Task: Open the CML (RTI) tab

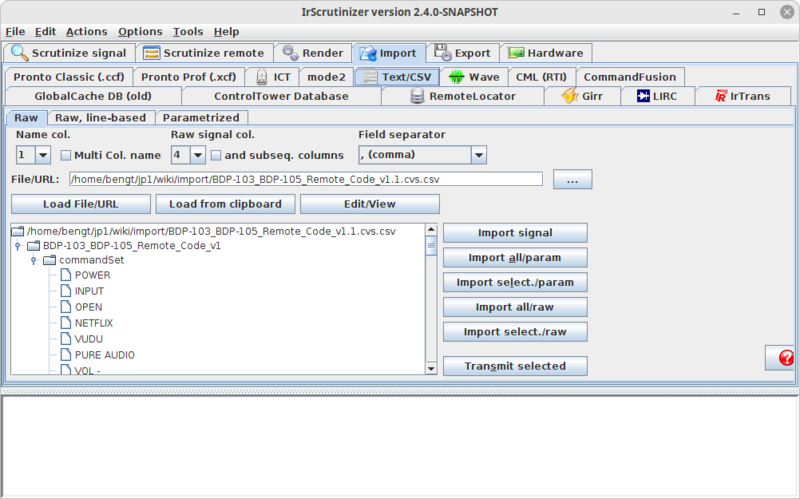Action: [541, 77]
